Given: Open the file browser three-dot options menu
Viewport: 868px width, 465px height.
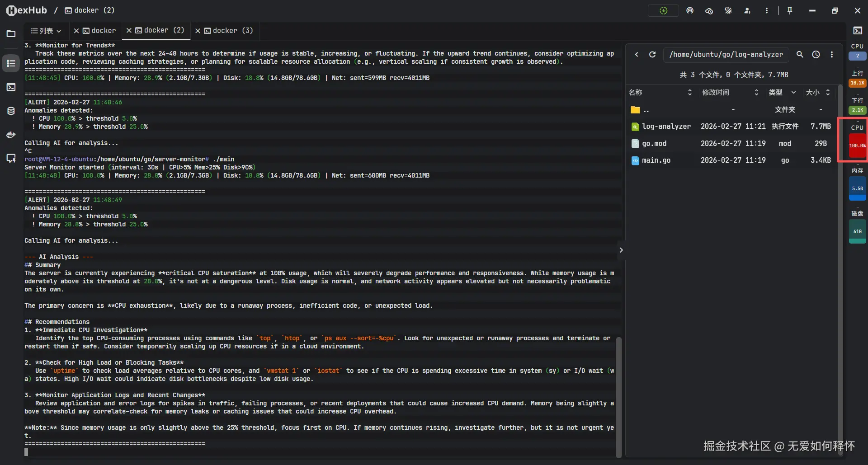Looking at the screenshot, I should (832, 55).
